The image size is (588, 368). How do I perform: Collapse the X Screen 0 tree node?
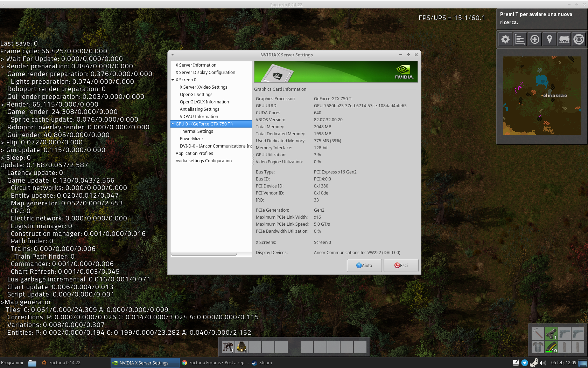pyautogui.click(x=173, y=80)
